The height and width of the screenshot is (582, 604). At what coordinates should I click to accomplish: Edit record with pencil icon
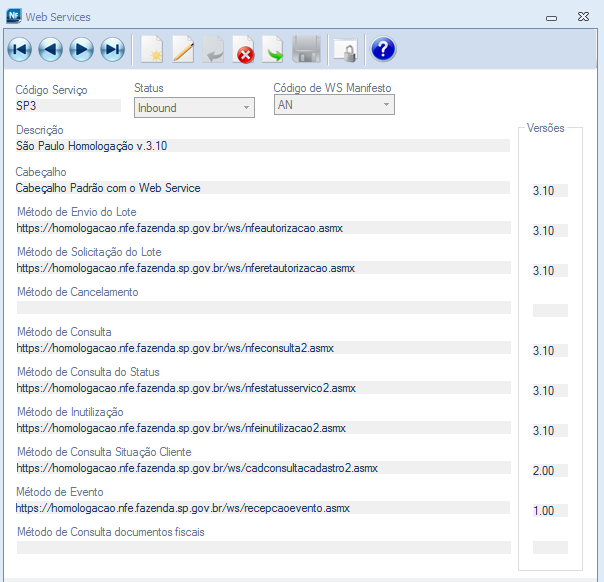183,49
